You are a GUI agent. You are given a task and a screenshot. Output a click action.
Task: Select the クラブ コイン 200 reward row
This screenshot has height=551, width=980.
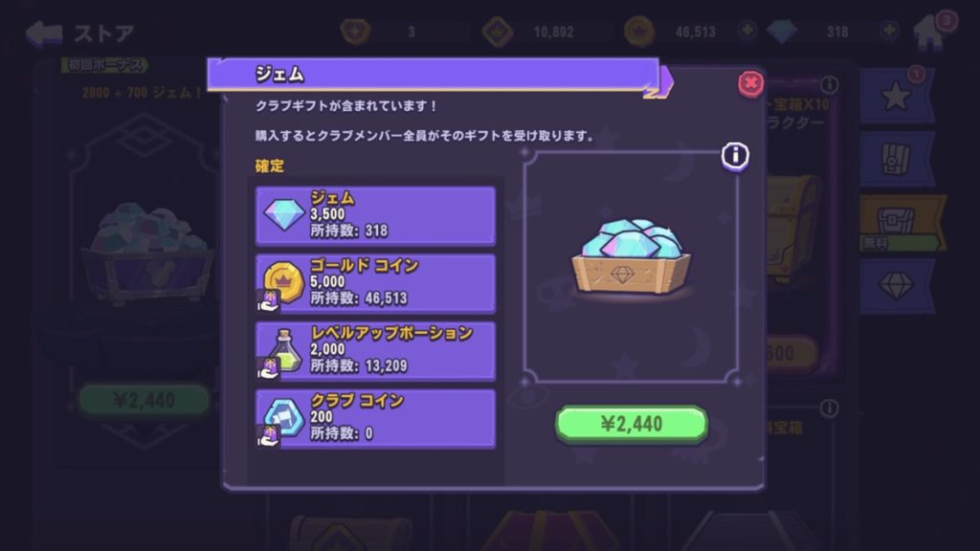[375, 419]
